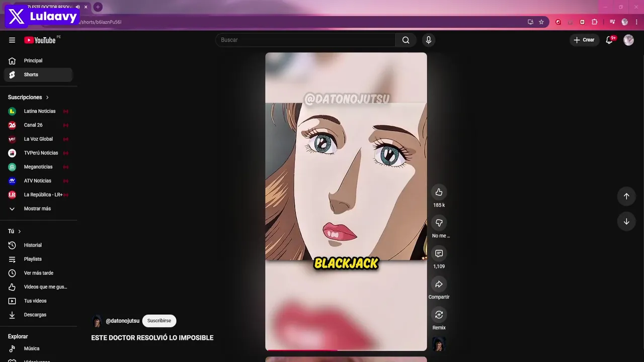Expand Suscripciones section chevron
644x362 pixels.
tap(47, 98)
